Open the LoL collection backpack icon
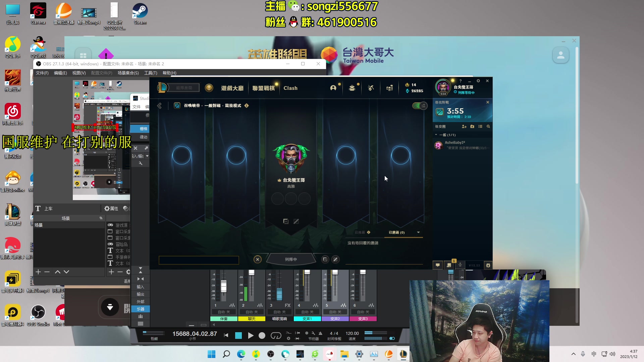Viewport: 644px width, 362px height. [352, 88]
